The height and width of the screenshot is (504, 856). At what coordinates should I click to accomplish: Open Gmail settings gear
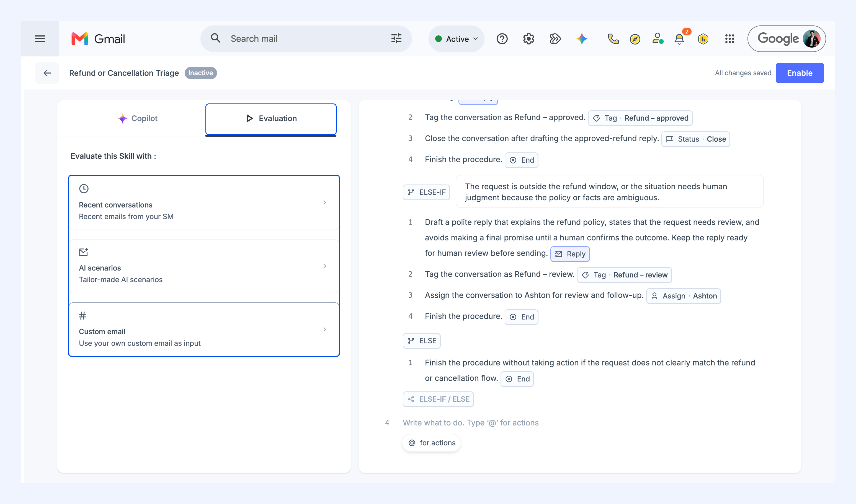[528, 39]
